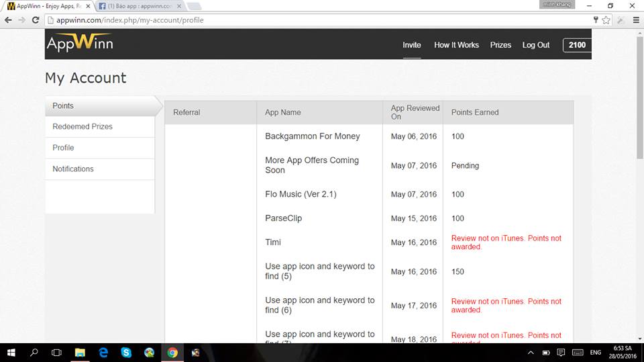
Task: Open the Action Center notifications icon
Action: 561,353
